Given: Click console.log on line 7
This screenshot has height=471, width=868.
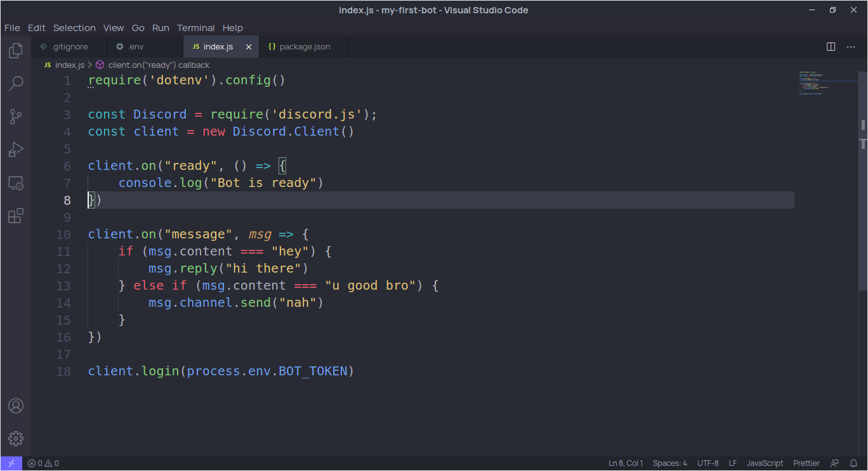Looking at the screenshot, I should click(x=161, y=183).
